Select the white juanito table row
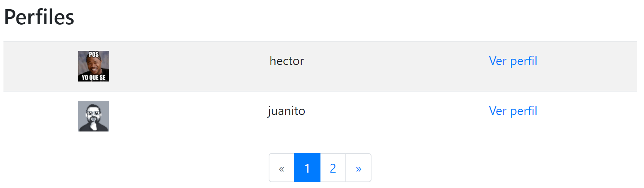The width and height of the screenshot is (644, 188). (x=320, y=116)
